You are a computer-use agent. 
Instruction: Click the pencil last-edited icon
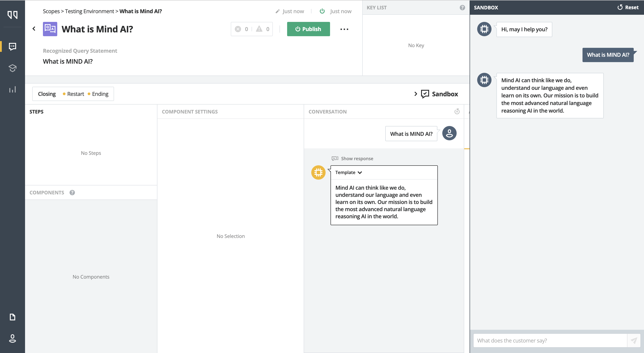278,11
